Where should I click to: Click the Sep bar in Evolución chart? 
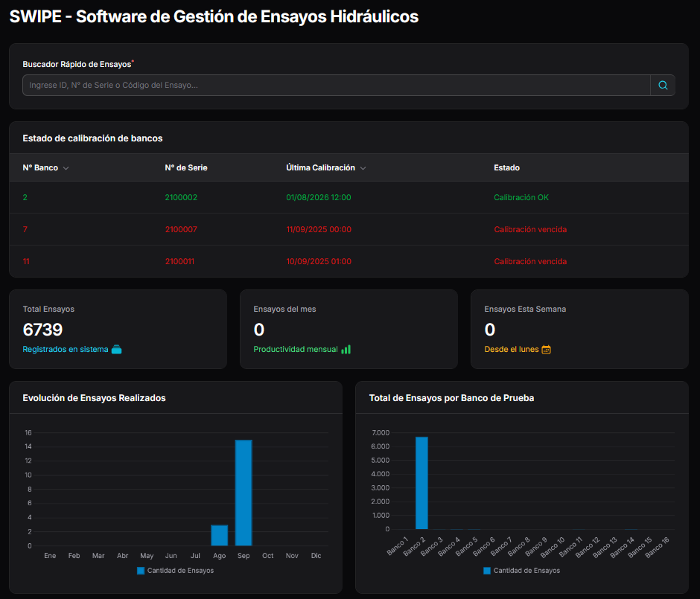coord(244,493)
